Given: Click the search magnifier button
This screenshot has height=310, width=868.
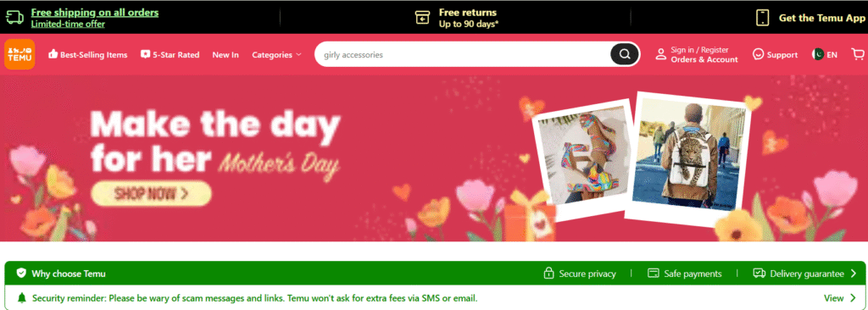Looking at the screenshot, I should [625, 54].
